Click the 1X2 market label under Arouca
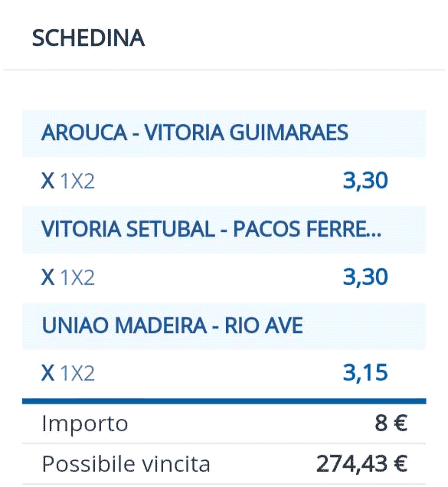The height and width of the screenshot is (487, 448). pyautogui.click(x=77, y=181)
